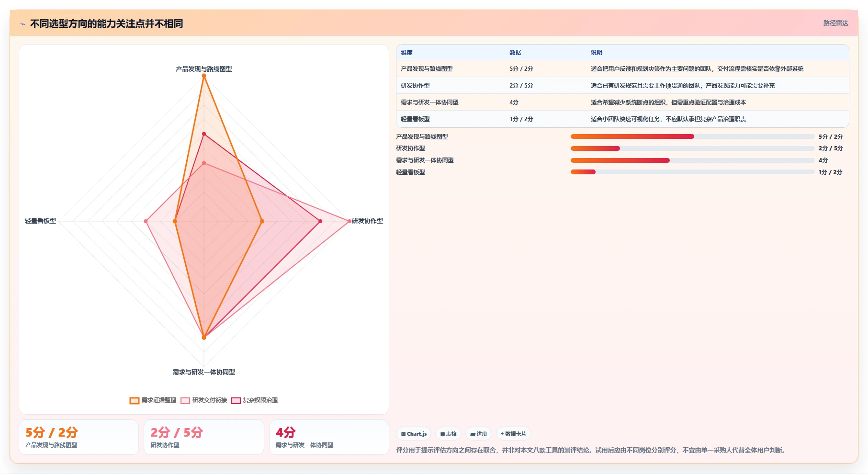Viewport: 868px width, 474px height.
Task: Click the pink data point on 轻量看板型 axis
Action: [x=146, y=221]
